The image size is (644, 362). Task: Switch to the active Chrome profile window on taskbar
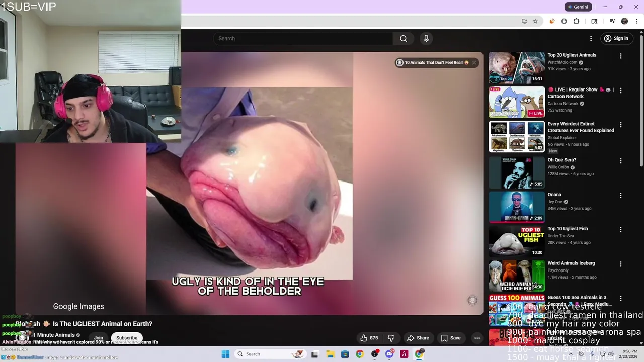coord(419,354)
